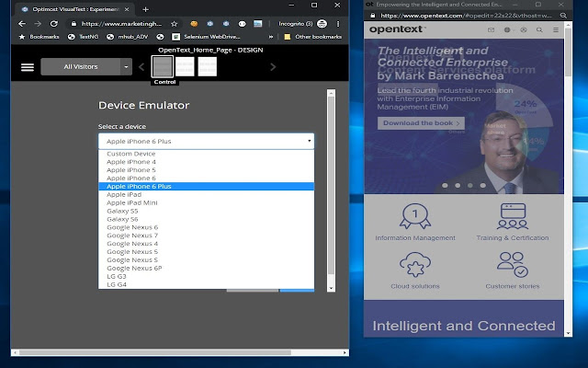Open the Information Management ribbon icon
588x368 pixels.
pyautogui.click(x=415, y=216)
